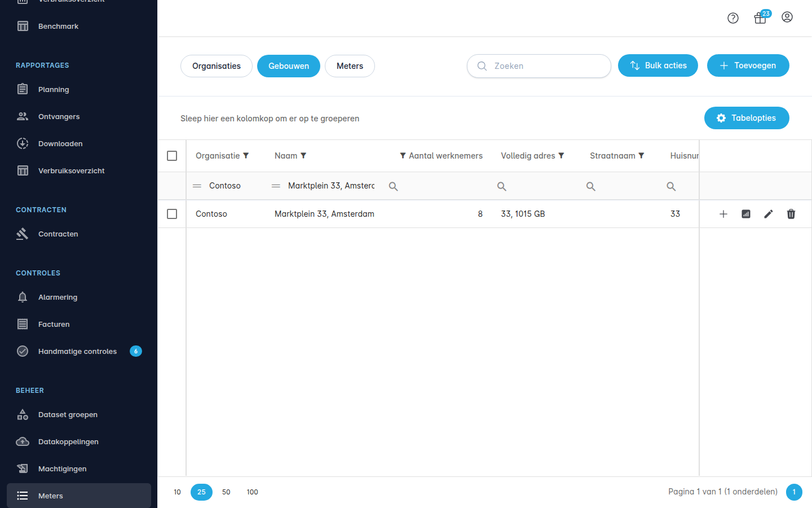Open the gift notifications icon
Screen dimensions: 812x508
(760, 18)
